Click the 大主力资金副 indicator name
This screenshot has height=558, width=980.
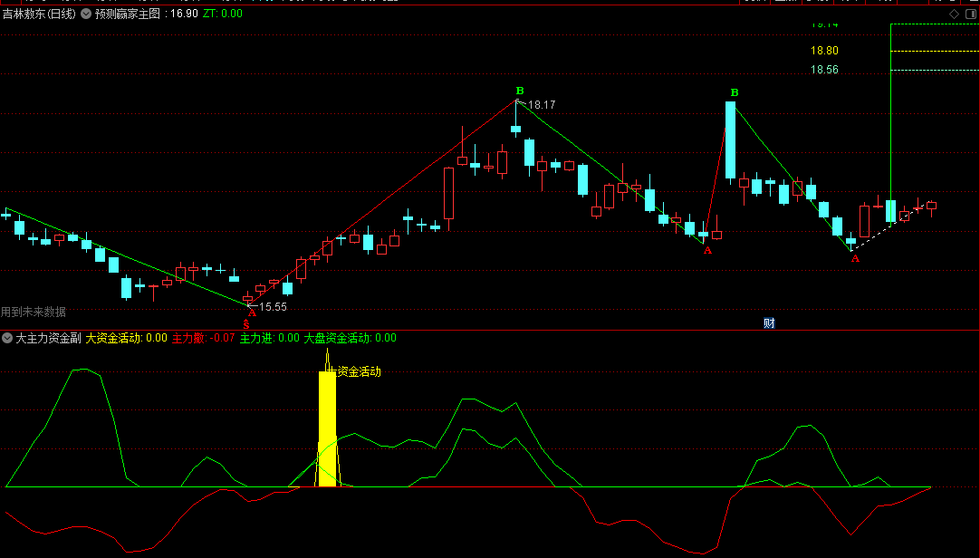pyautogui.click(x=48, y=338)
